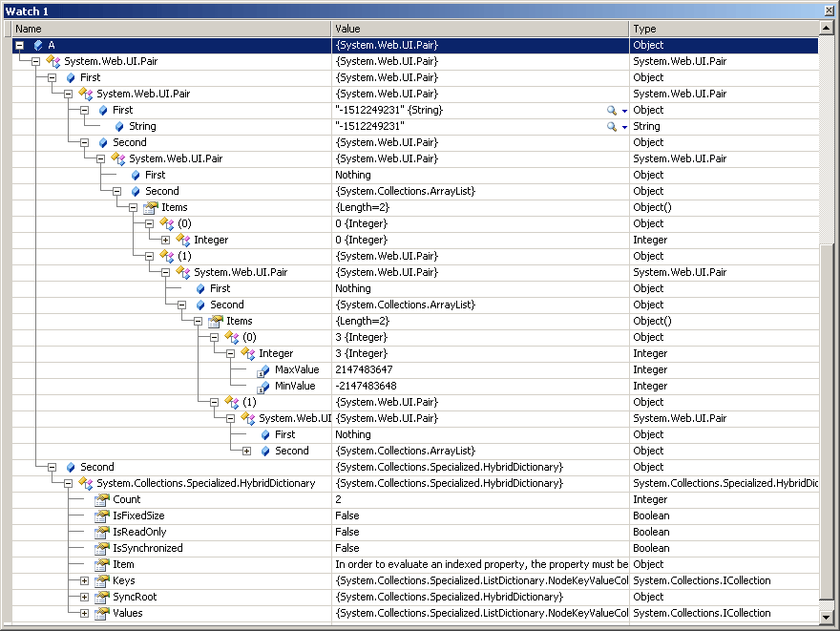Screen dimensions: 840x631
Task: Click the MaxValue field icon
Action: point(263,369)
